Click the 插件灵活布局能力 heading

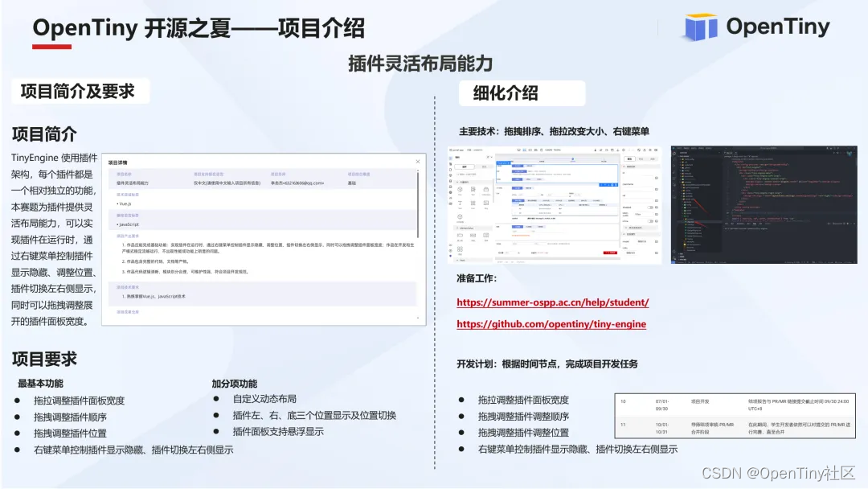point(420,64)
